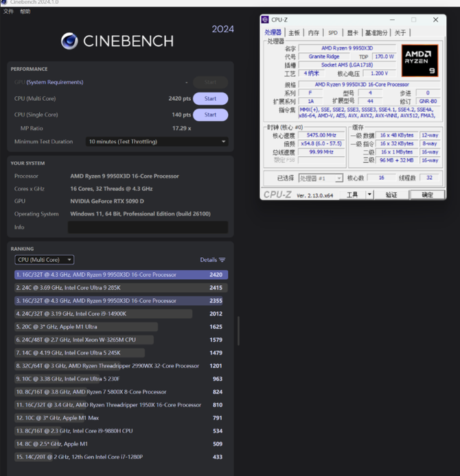The image size is (460, 476).
Task: Select ranking row Apple M1 Max
Action: (121, 418)
